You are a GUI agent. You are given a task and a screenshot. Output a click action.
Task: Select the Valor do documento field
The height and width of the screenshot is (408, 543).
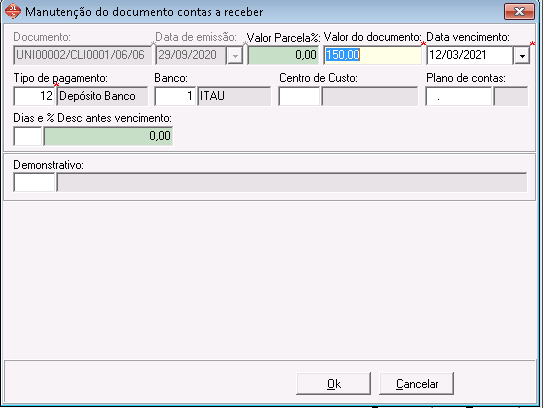[x=373, y=55]
